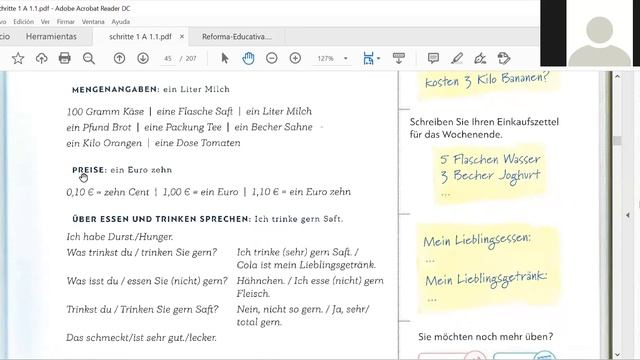Screen dimensions: 640x360
Task: Print the document with printer icon
Action: pos(64,58)
